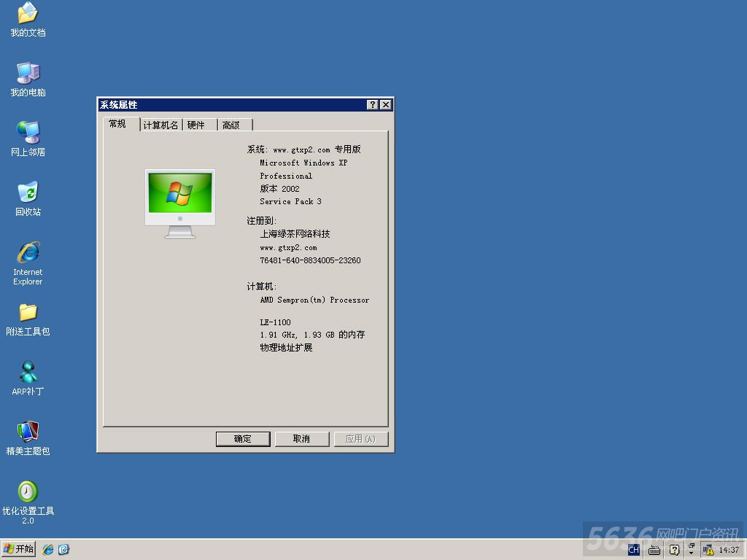747x560 pixels.
Task: Launch Internet Explorer from the quick launch bar
Action: click(47, 550)
